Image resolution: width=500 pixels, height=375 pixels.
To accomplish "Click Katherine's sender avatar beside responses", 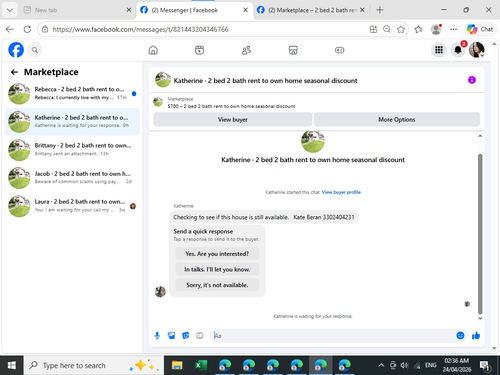I will pyautogui.click(x=160, y=291).
